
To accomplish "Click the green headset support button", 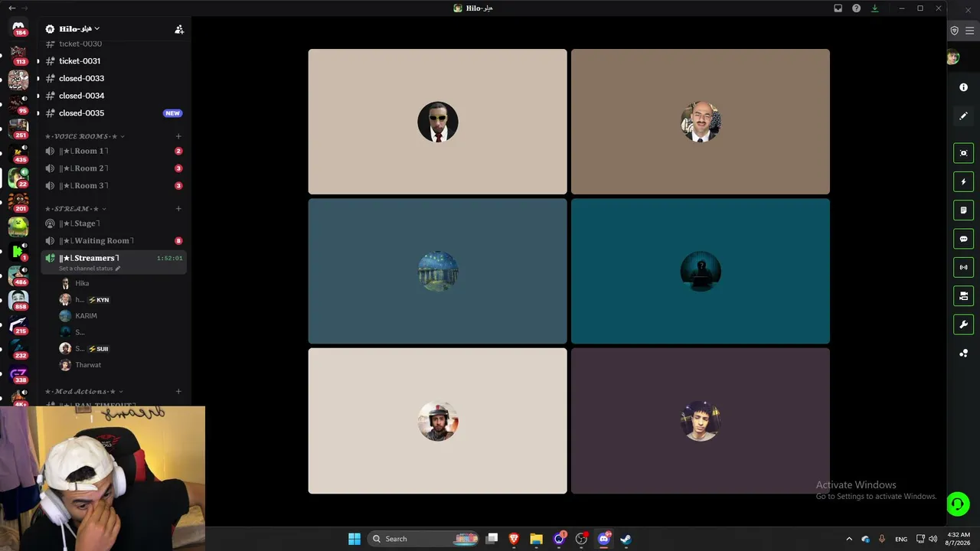I will [958, 504].
